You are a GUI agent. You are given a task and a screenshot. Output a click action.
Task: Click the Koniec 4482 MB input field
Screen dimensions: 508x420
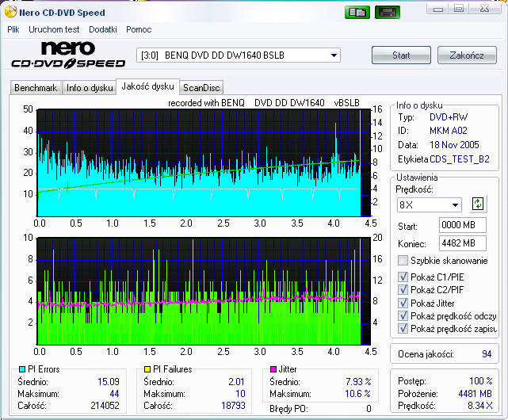click(463, 243)
